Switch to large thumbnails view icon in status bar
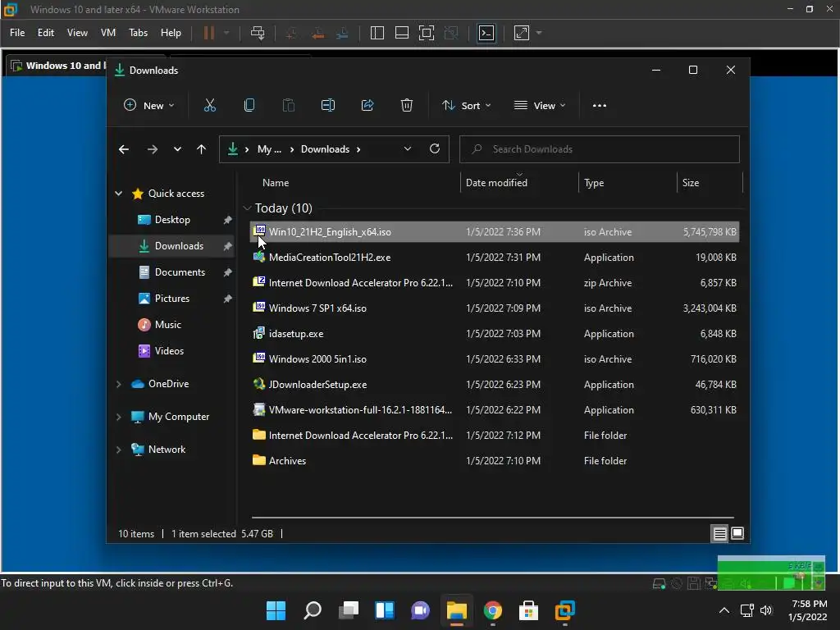 (737, 533)
